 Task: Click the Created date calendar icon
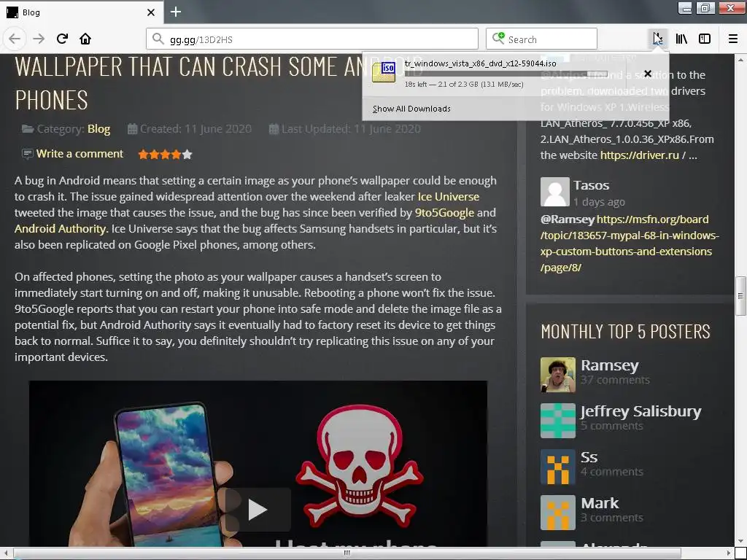pyautogui.click(x=133, y=129)
